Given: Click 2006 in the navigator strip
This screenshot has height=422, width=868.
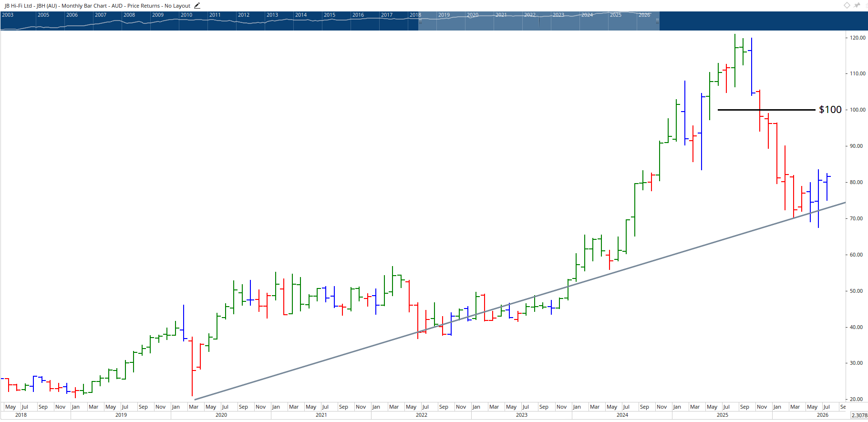Looking at the screenshot, I should (x=72, y=15).
